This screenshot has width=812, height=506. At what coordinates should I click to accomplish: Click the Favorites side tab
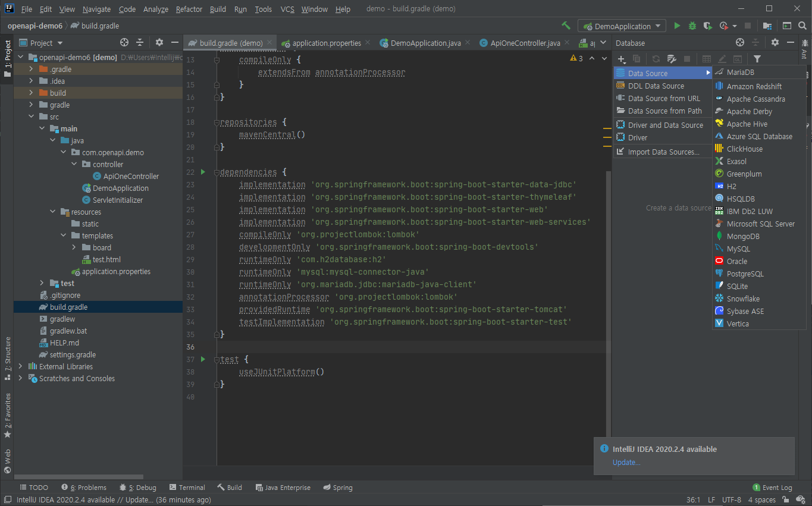point(7,416)
